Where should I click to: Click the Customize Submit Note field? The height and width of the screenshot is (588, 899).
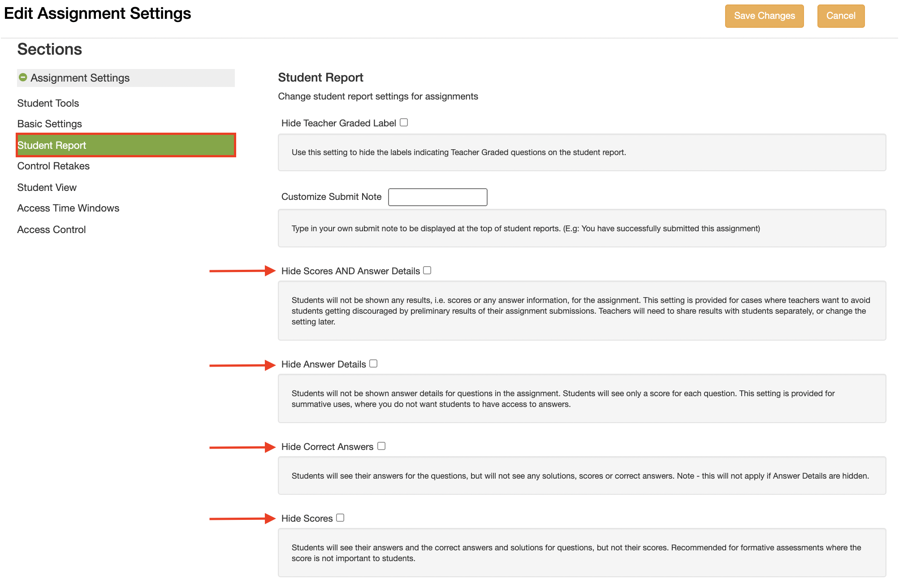click(x=437, y=197)
